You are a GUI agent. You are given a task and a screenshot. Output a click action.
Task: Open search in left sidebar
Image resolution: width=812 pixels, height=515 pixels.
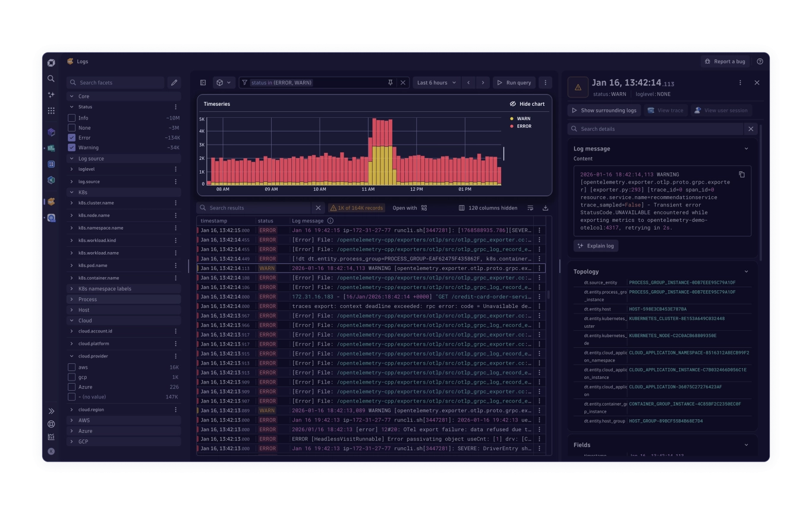[51, 78]
